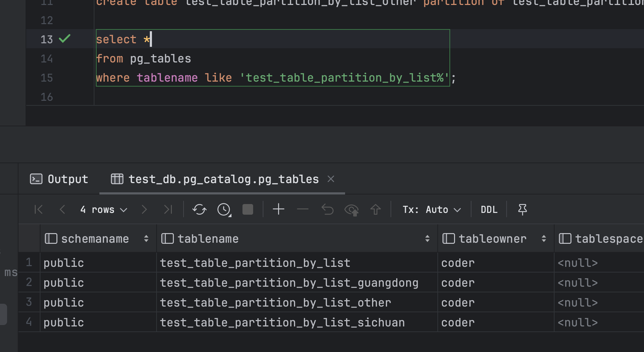Click 'pg_tables' in editor line 14
This screenshot has height=352, width=644.
[160, 59]
